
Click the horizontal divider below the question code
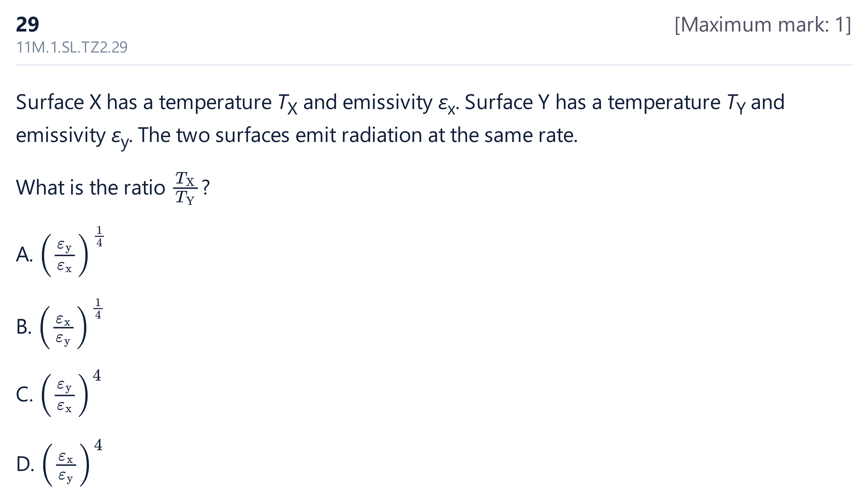tap(434, 65)
